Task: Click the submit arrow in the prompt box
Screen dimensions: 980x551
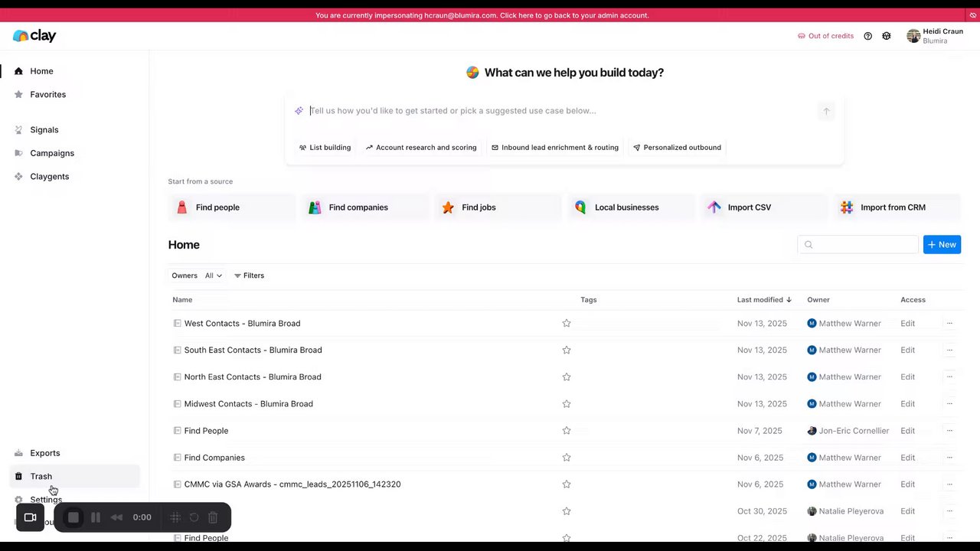Action: tap(826, 112)
